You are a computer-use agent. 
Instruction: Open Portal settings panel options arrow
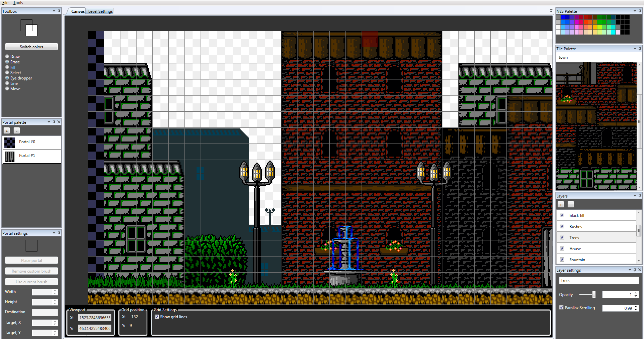pos(54,233)
